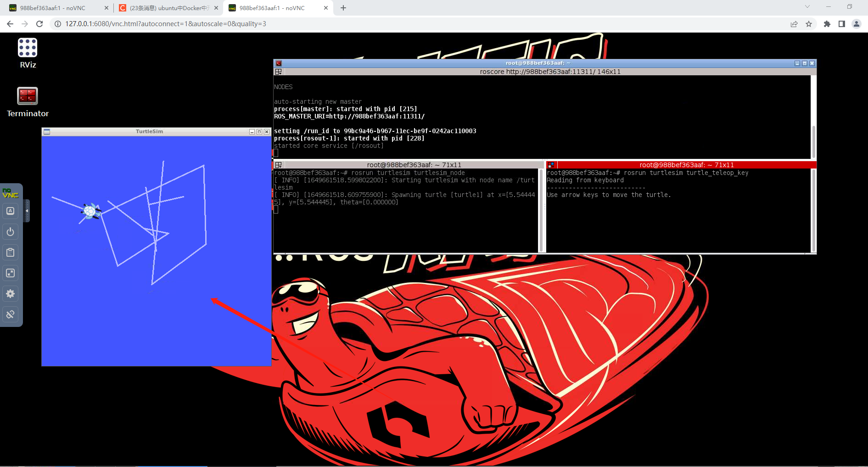Open browser profile avatar
The width and height of the screenshot is (868, 467).
pyautogui.click(x=857, y=24)
